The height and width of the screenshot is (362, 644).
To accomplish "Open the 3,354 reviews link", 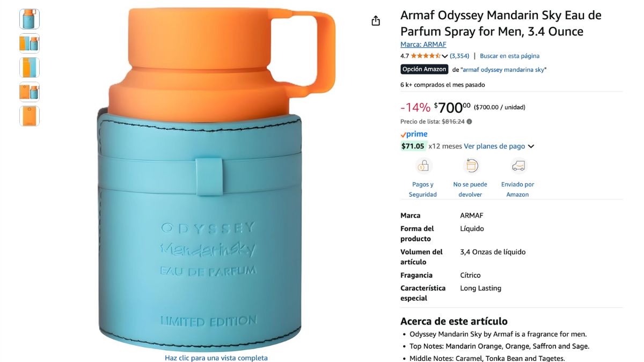I will 459,56.
